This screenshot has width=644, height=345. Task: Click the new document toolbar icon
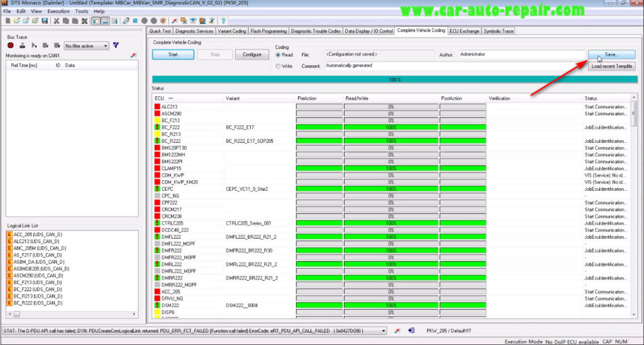7,21
